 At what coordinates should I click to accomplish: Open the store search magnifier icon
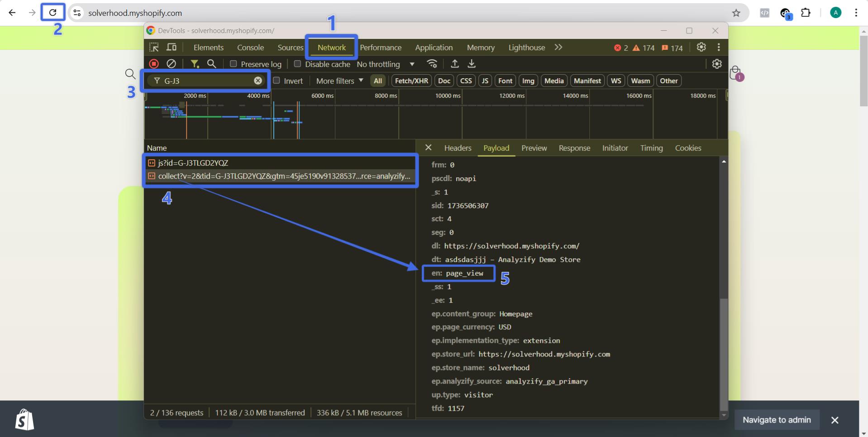tap(130, 74)
